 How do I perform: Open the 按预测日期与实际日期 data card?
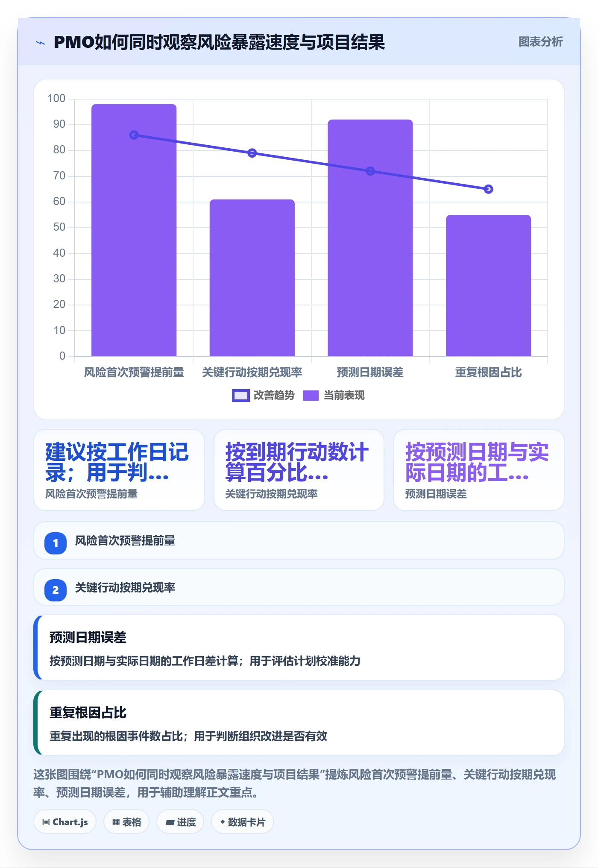pyautogui.click(x=479, y=470)
